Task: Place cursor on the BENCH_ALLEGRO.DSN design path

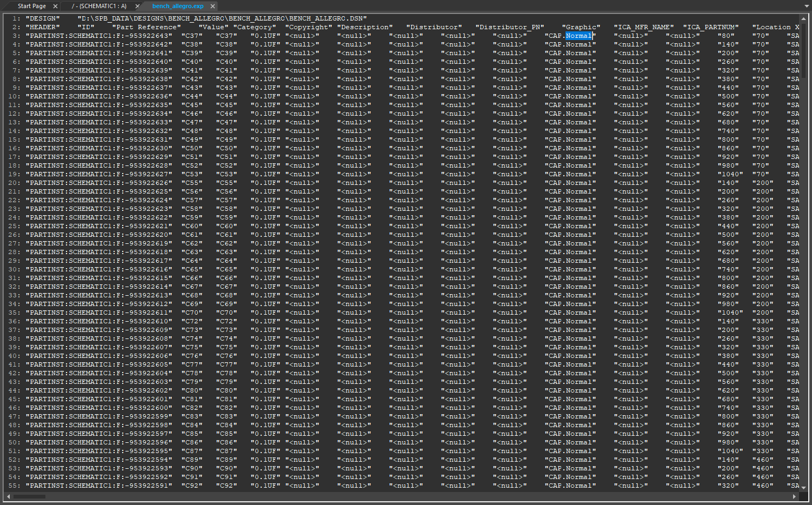Action: click(222, 18)
